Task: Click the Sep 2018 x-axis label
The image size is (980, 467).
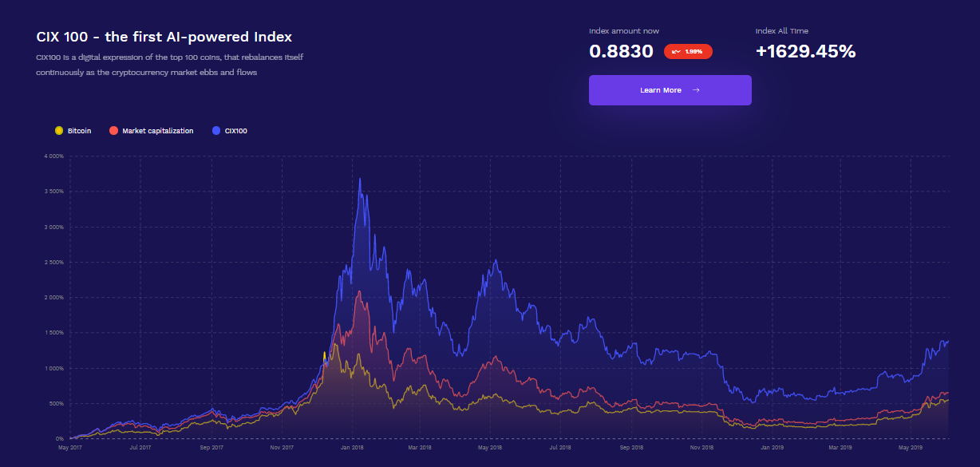Action: (x=630, y=448)
